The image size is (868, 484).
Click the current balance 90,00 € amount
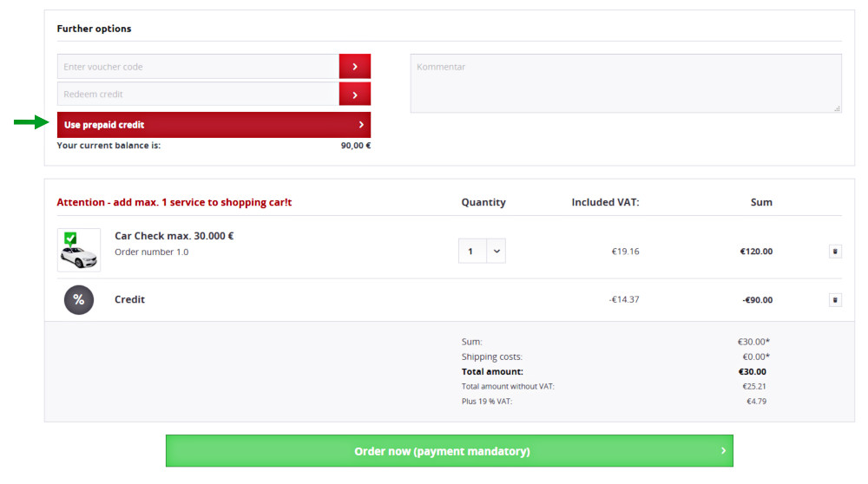355,146
